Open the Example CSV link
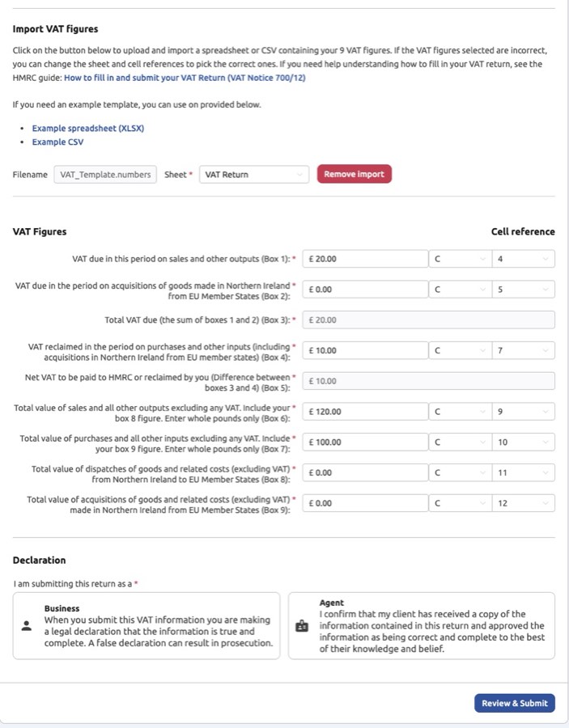The image size is (569, 728). coord(57,141)
